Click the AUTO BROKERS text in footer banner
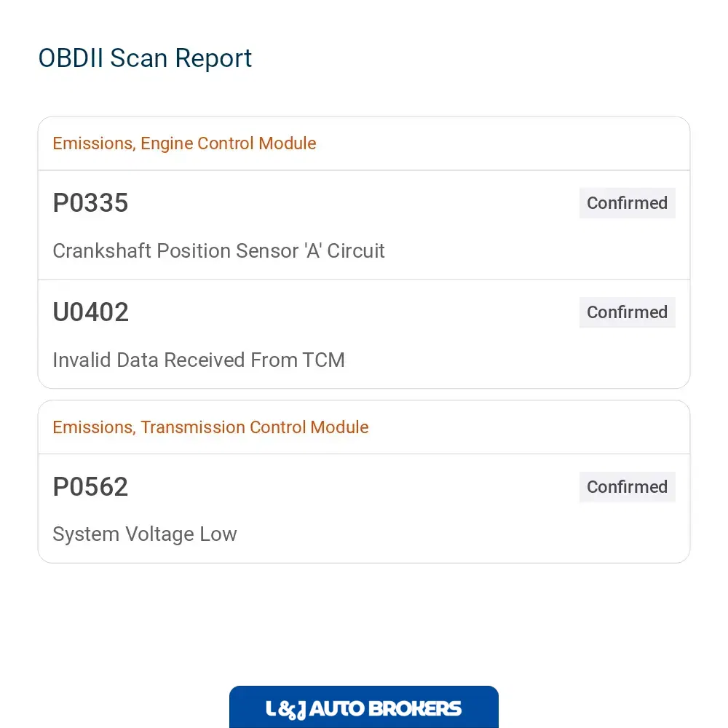 [x=385, y=709]
